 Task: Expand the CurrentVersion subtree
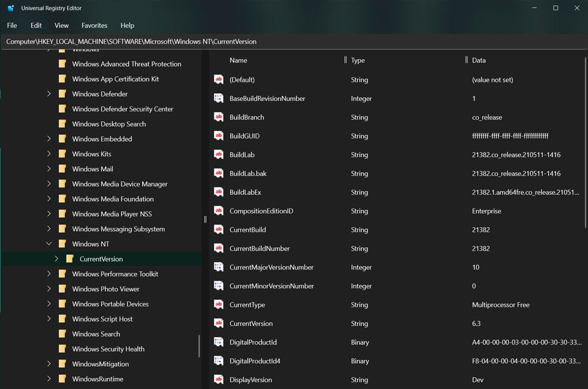56,259
